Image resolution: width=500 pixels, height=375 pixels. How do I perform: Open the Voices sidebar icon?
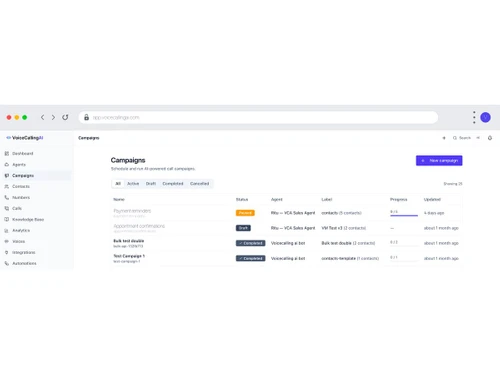7,241
